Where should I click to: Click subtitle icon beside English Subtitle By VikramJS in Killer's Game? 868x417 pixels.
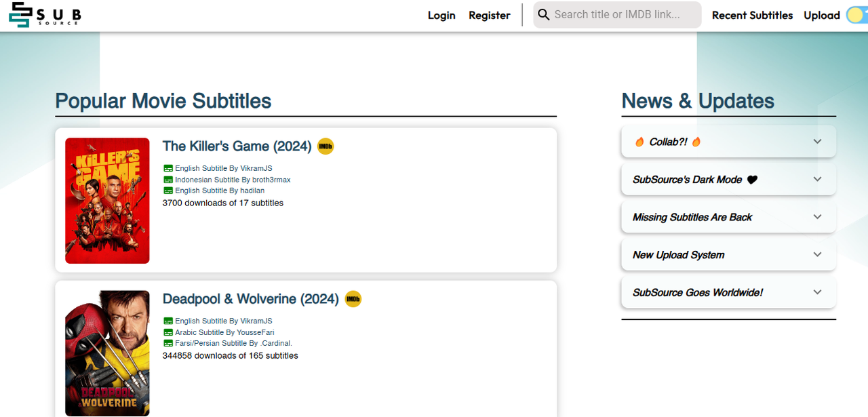(x=167, y=168)
